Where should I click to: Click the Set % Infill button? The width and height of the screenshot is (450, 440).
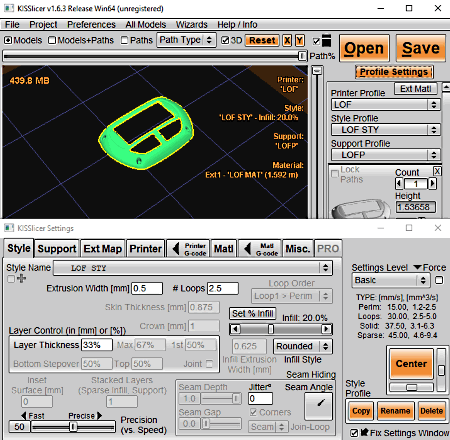tap(253, 314)
